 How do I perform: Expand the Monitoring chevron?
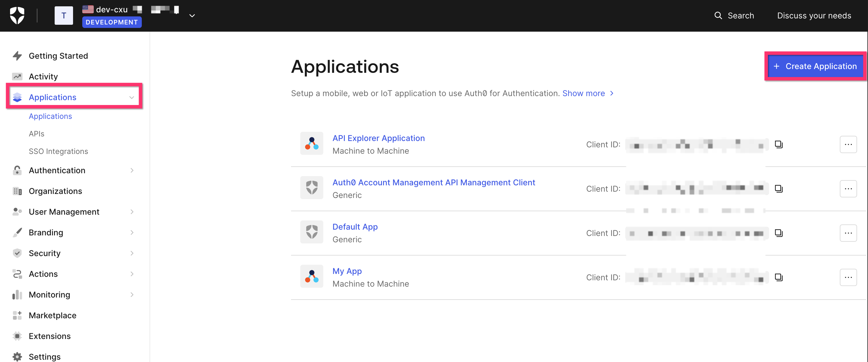click(x=132, y=295)
